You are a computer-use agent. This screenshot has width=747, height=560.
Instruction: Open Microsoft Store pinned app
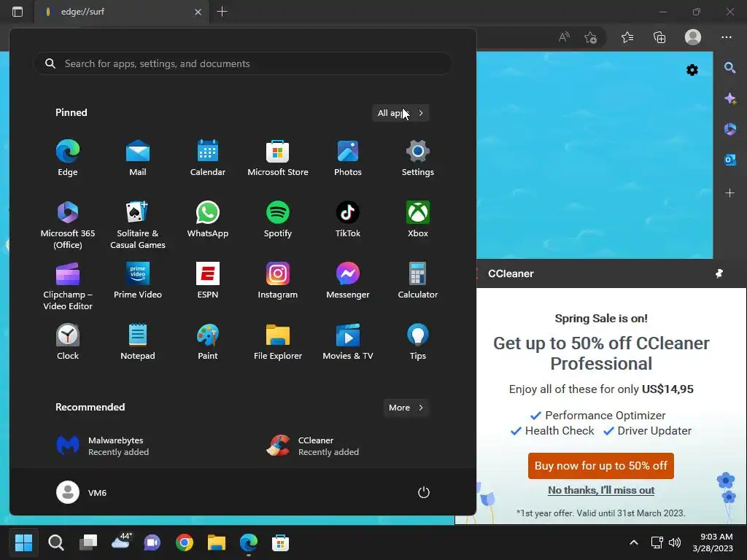278,158
